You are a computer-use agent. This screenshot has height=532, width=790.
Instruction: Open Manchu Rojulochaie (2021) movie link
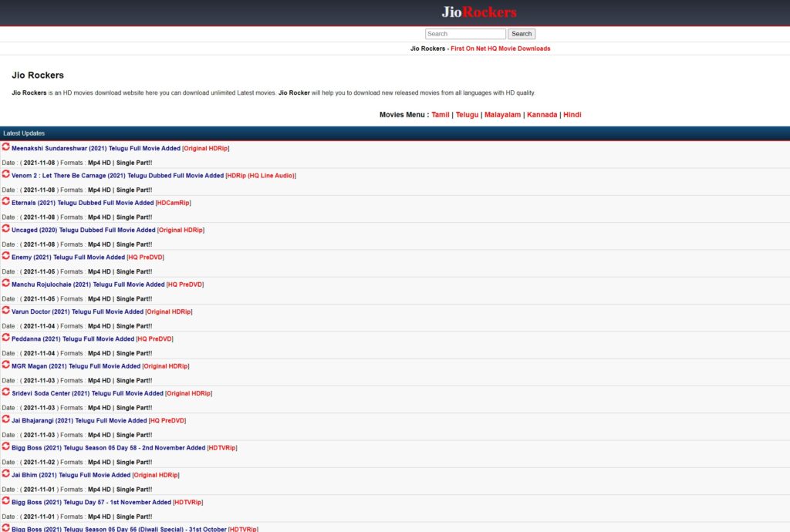coord(107,285)
